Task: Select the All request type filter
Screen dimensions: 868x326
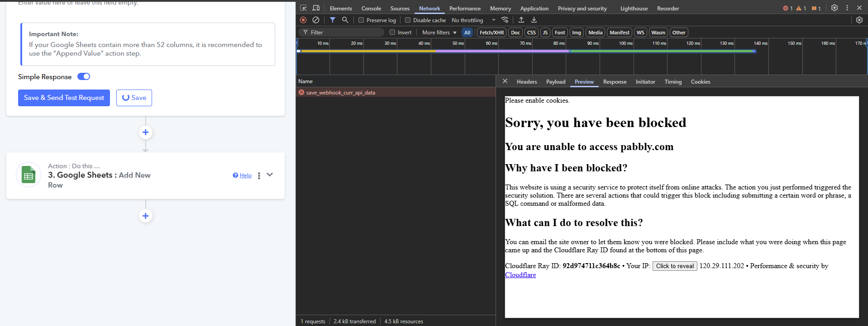Action: click(x=467, y=33)
